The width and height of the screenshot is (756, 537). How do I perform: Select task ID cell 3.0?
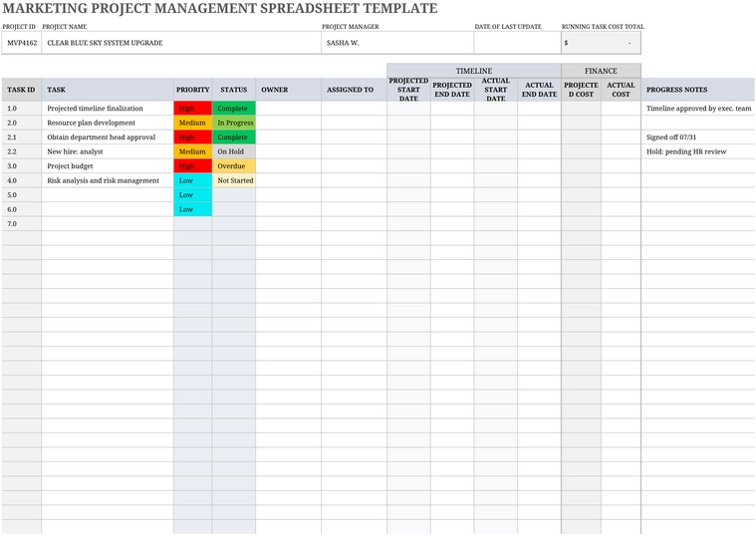coord(21,166)
